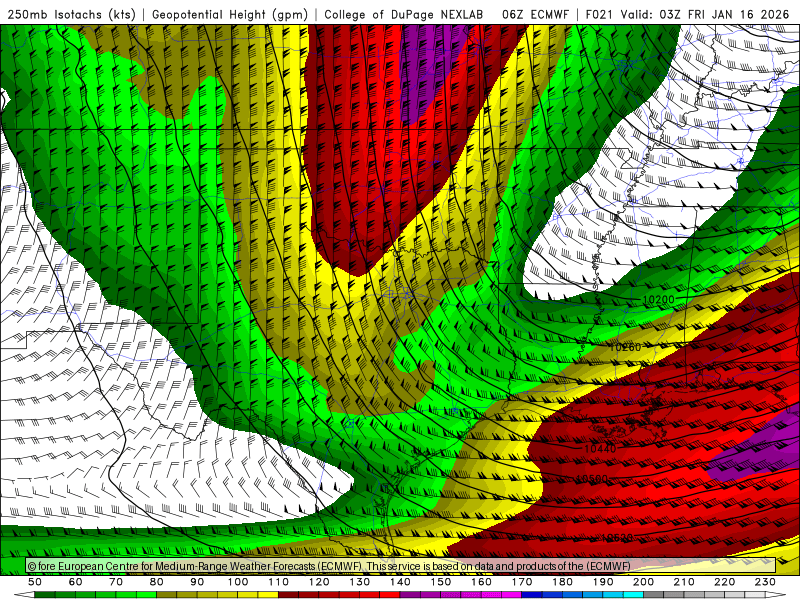Click the 230 value on the color scale
The width and height of the screenshot is (800, 600).
click(x=765, y=582)
